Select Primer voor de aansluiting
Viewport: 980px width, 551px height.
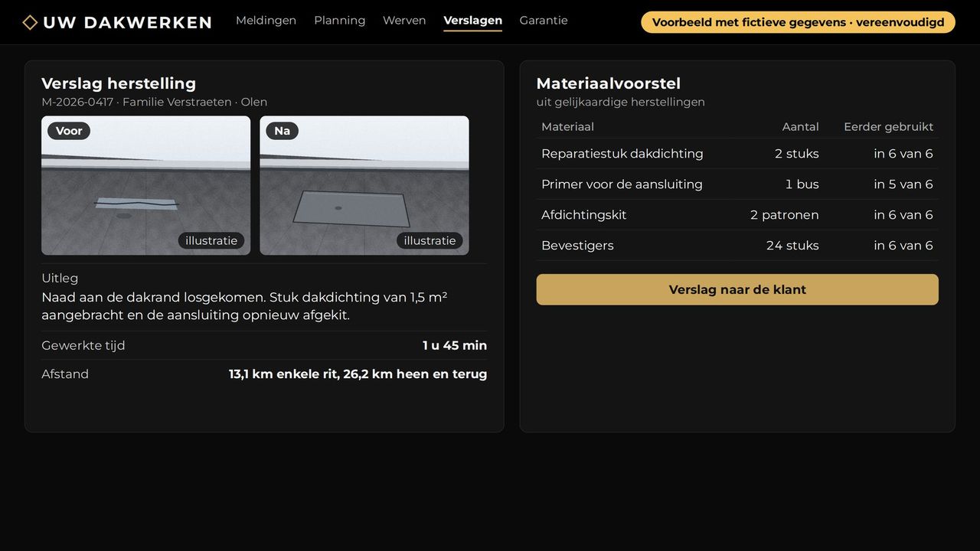[622, 184]
